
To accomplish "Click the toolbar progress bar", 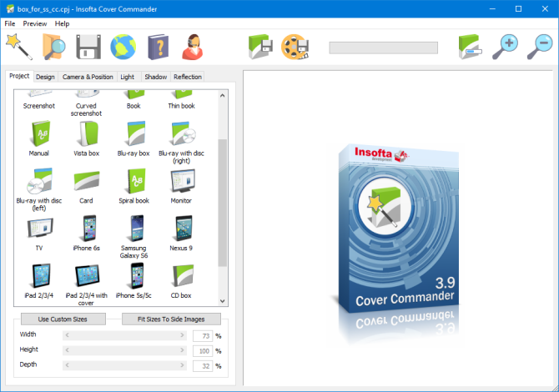I will [x=384, y=48].
